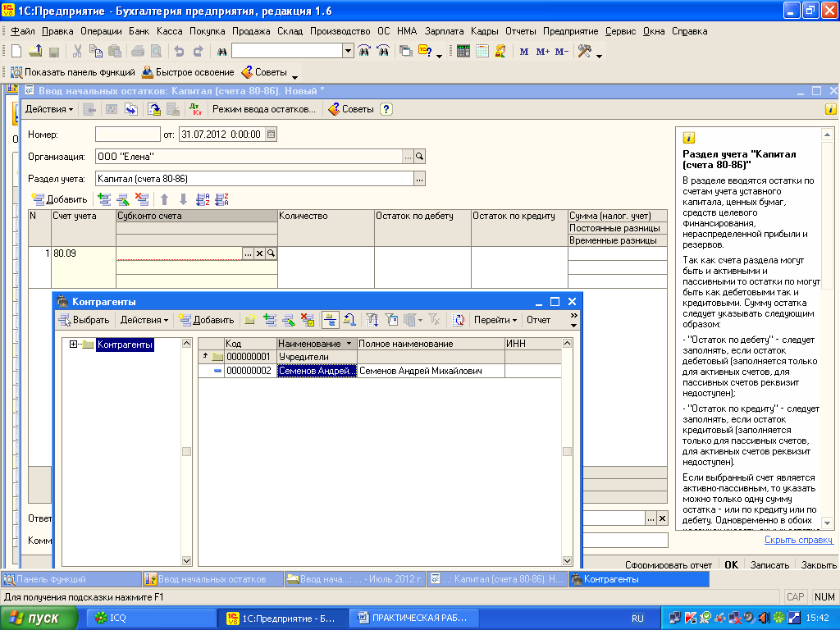
Task: Open the calendar icon in main toolbar
Action: (x=482, y=52)
